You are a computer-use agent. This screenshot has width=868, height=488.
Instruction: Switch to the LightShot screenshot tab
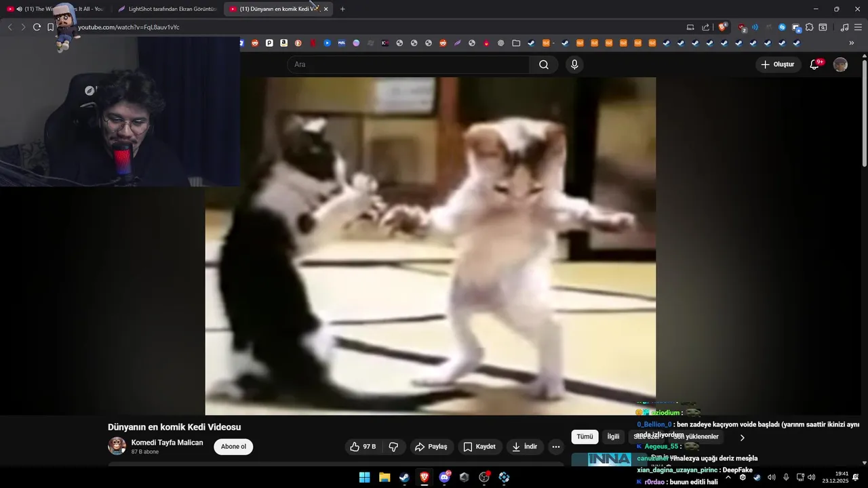[x=167, y=9]
